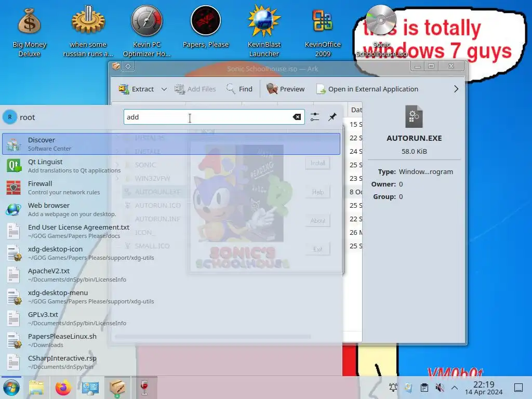The width and height of the screenshot is (532, 399).
Task: Click the show desktop button
Action: pyautogui.click(x=518, y=388)
